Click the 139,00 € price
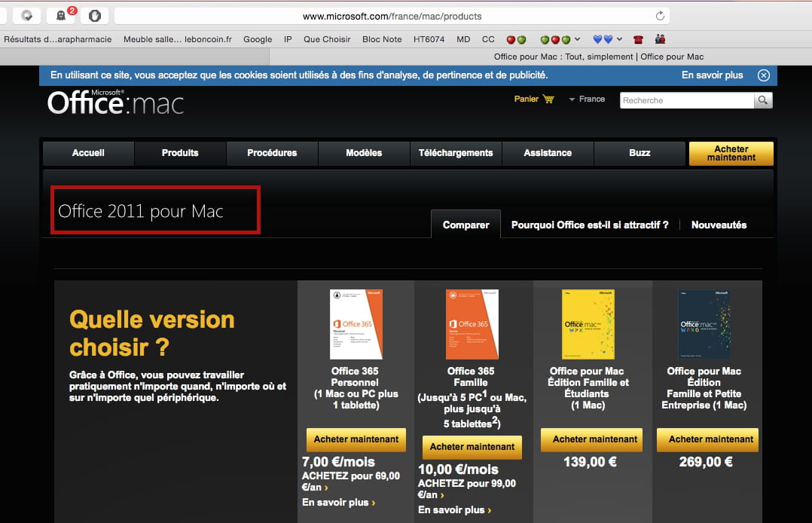 [x=590, y=462]
